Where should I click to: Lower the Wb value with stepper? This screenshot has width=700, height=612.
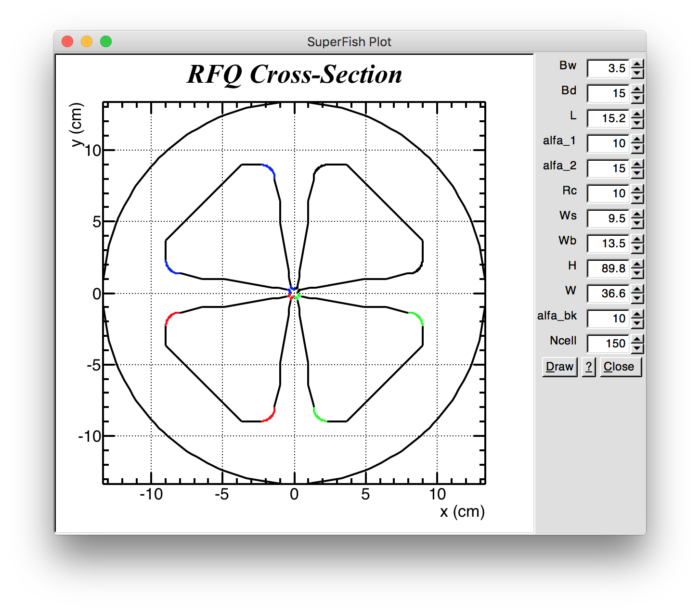637,248
